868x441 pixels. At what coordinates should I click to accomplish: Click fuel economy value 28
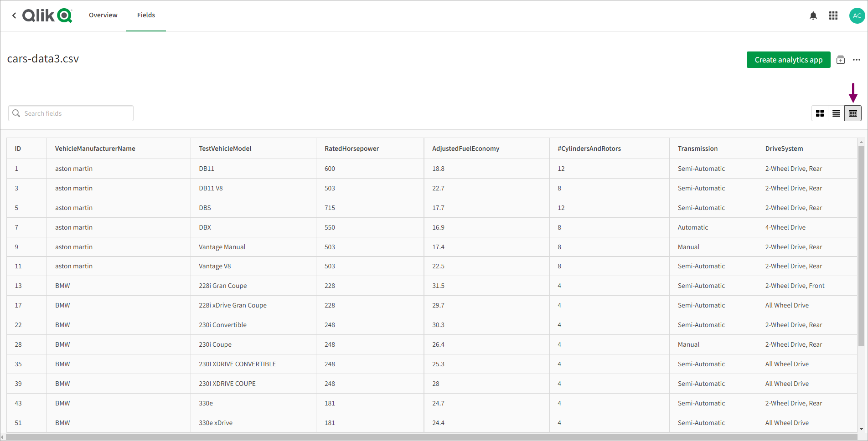point(436,384)
